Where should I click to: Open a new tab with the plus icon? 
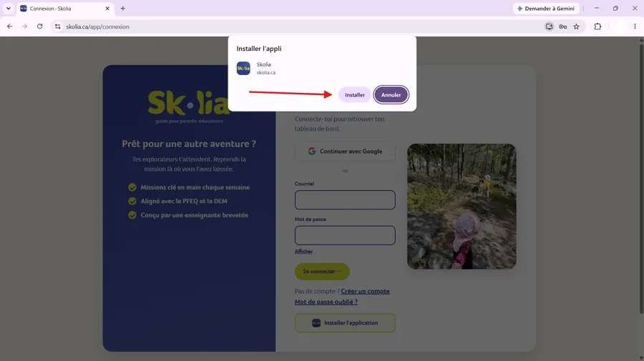point(123,8)
